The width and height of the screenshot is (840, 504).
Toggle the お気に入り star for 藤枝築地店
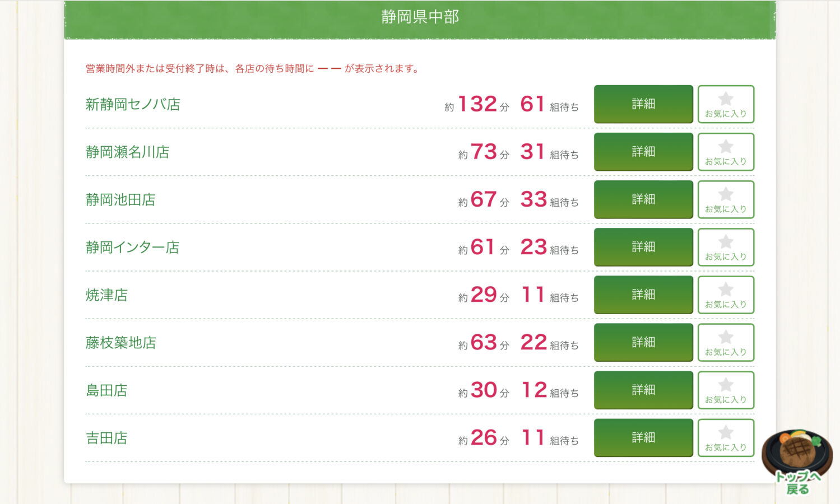pos(726,342)
